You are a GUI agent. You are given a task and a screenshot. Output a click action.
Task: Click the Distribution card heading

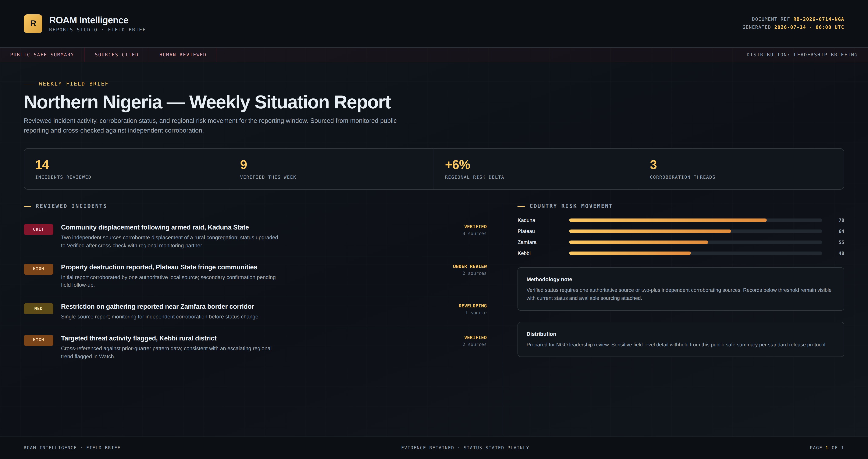[541, 334]
